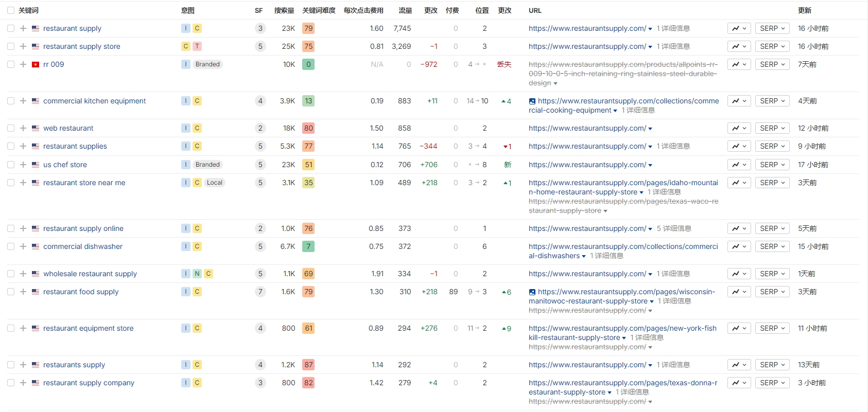Sort by 更新 column header
868x412 pixels.
click(x=805, y=10)
